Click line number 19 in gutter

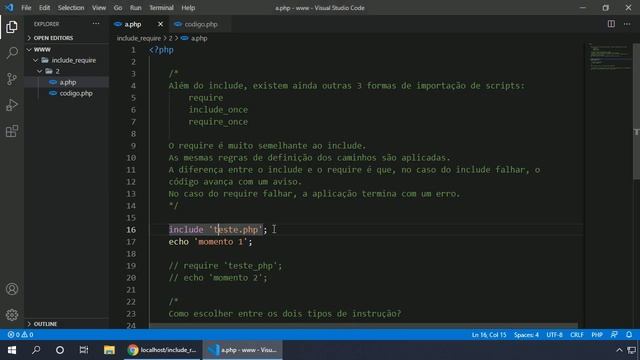tap(131, 266)
